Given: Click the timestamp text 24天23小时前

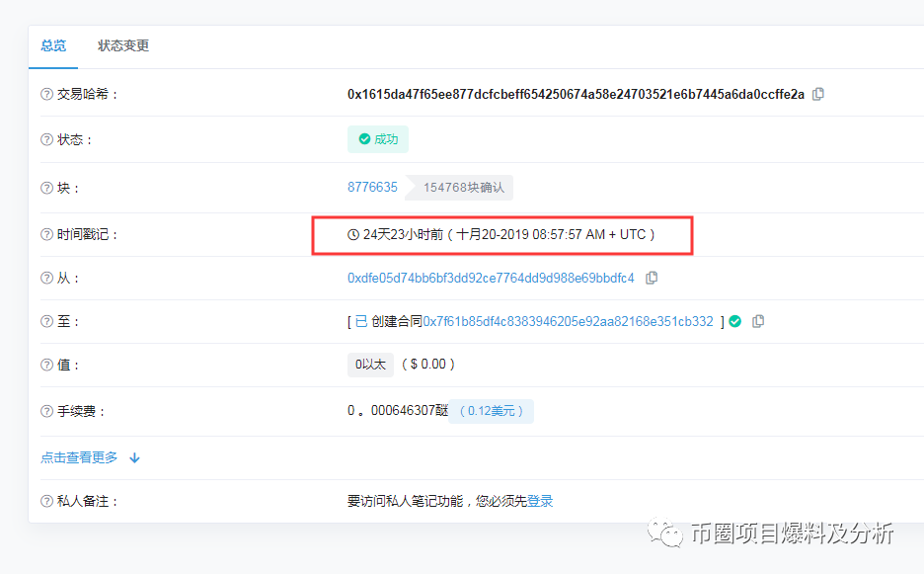Looking at the screenshot, I should point(403,235).
